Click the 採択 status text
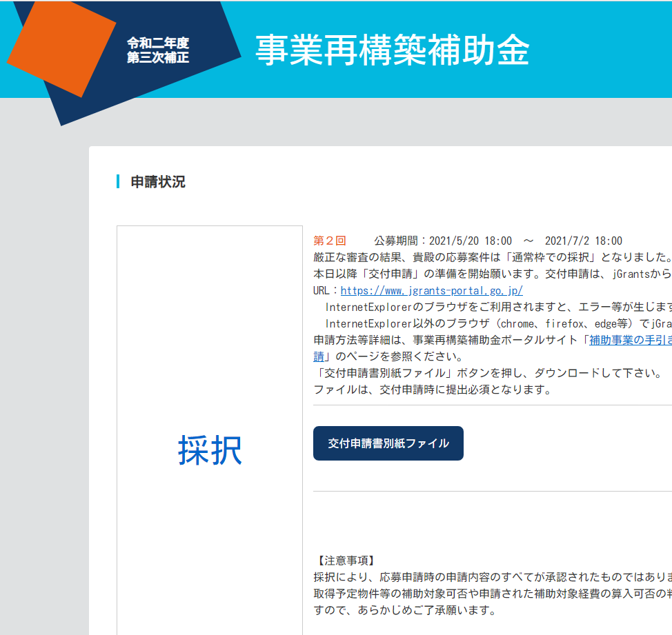Image resolution: width=672 pixels, height=635 pixels. pos(210,450)
